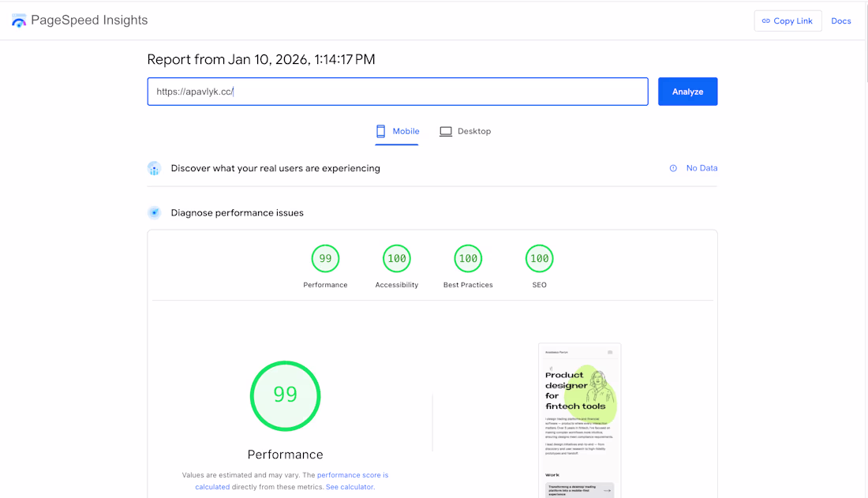The width and height of the screenshot is (868, 498).
Task: Open the See calculator link
Action: coord(350,487)
